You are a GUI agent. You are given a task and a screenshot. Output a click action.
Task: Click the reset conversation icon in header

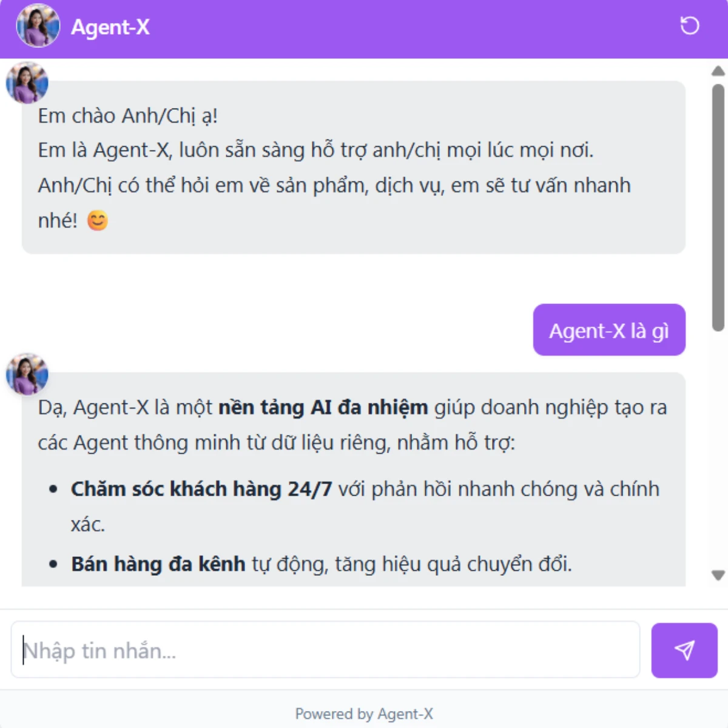689,25
